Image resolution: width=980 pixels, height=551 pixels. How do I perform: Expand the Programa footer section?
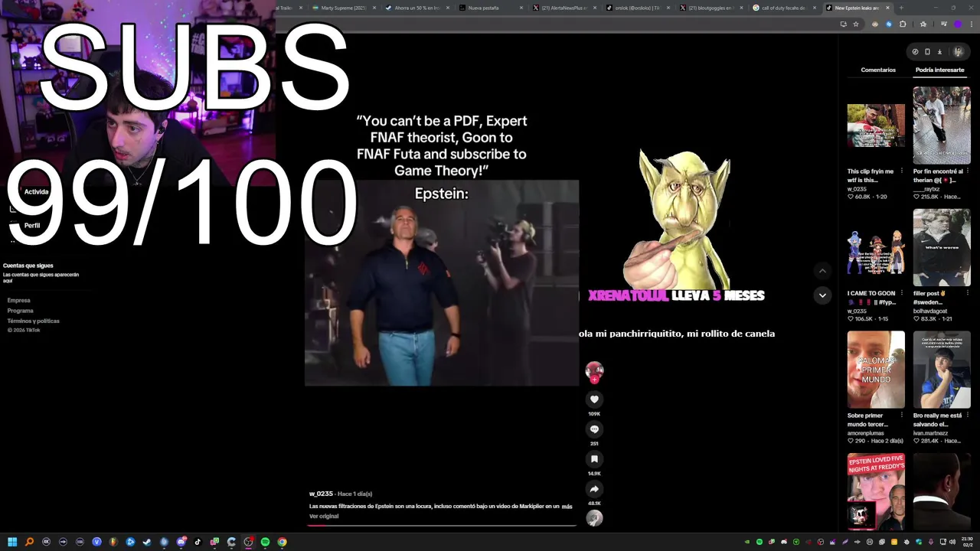coord(21,311)
